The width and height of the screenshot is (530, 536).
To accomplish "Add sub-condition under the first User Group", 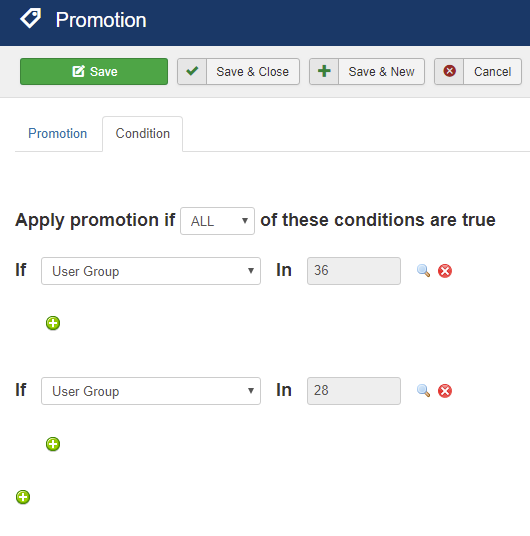I will tap(53, 323).
